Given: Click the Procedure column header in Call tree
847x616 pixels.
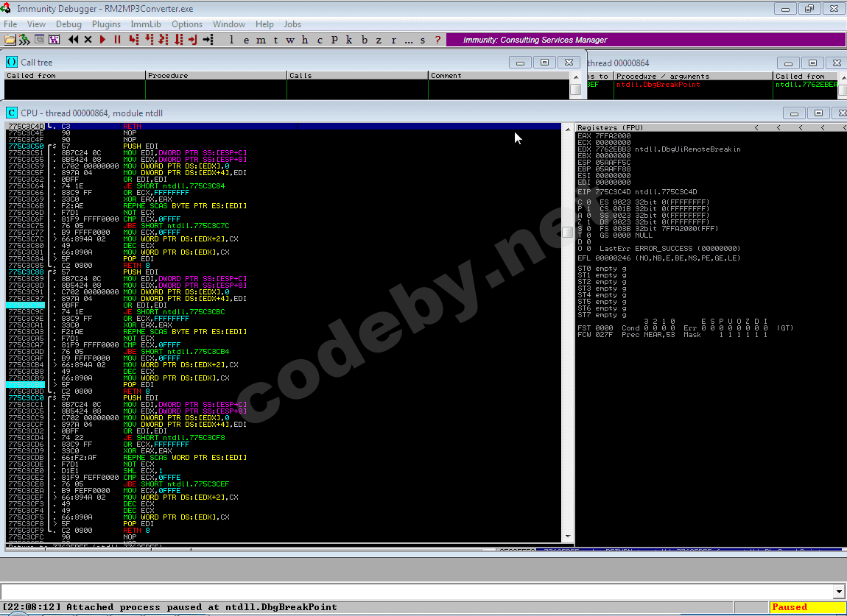Looking at the screenshot, I should pos(215,75).
